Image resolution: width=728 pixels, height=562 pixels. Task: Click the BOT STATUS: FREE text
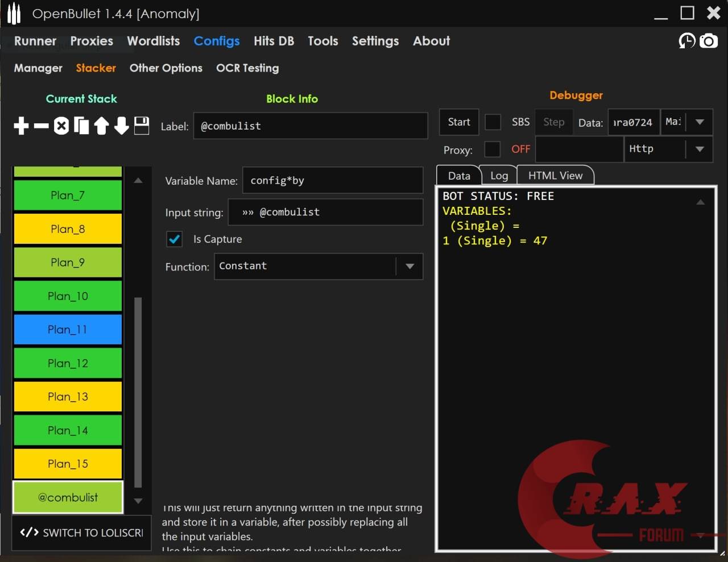[498, 196]
